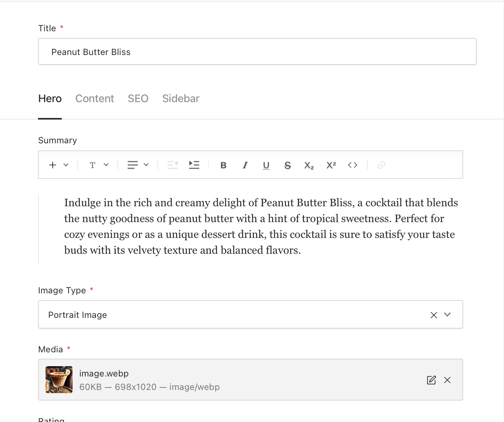Click the Portrait Image select field
Image resolution: width=504 pixels, height=422 pixels.
pyautogui.click(x=250, y=314)
